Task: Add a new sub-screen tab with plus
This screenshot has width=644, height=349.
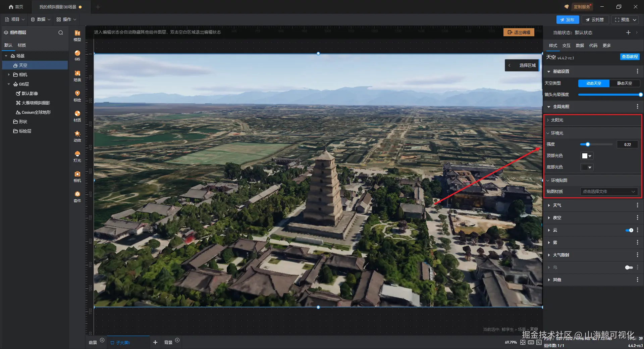Action: coord(155,342)
